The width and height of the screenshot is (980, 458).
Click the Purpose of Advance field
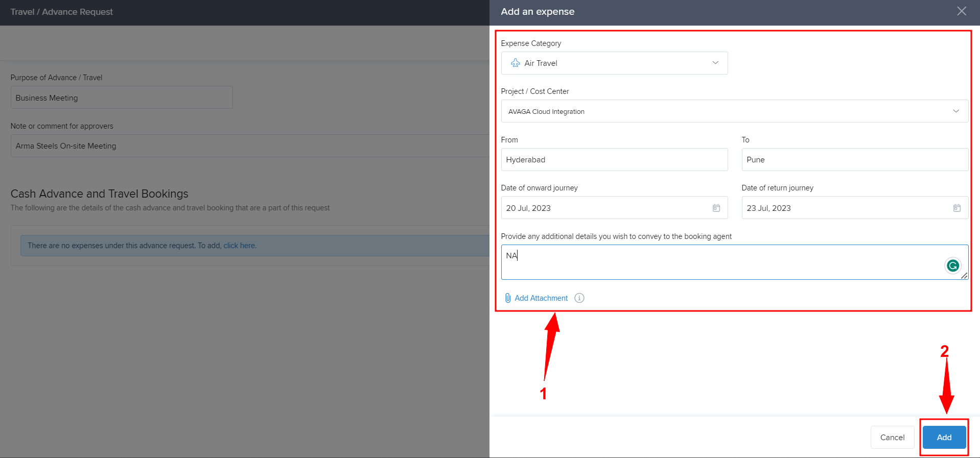pyautogui.click(x=122, y=98)
